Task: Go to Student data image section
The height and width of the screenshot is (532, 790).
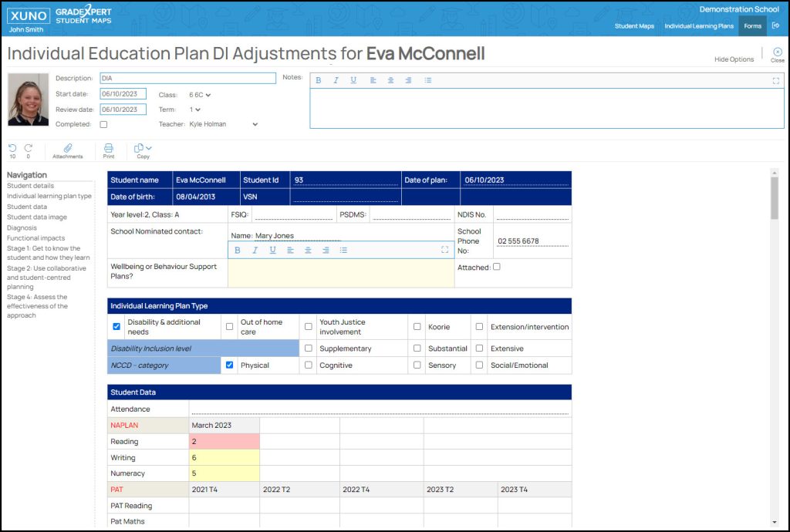Action: click(x=37, y=217)
